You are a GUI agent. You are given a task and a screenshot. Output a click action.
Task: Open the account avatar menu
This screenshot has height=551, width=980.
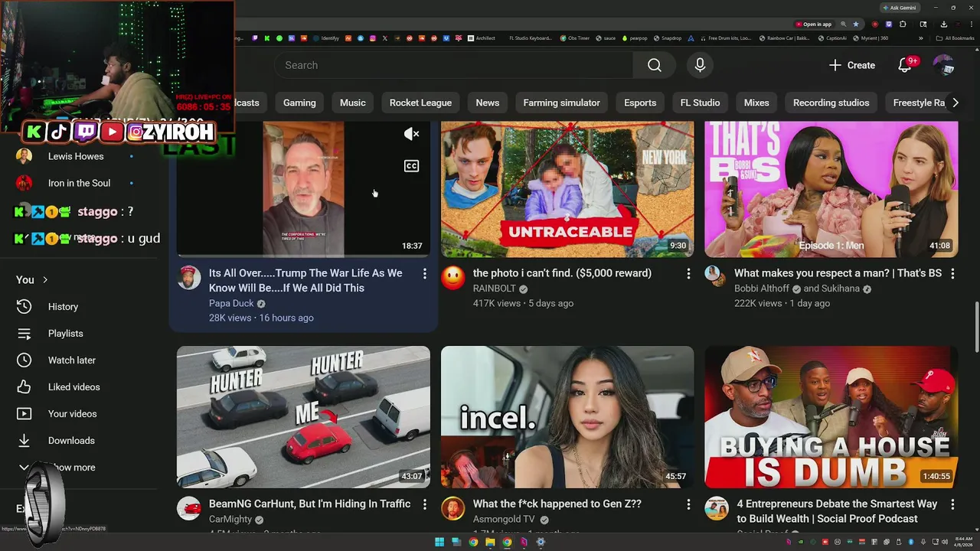click(x=943, y=65)
